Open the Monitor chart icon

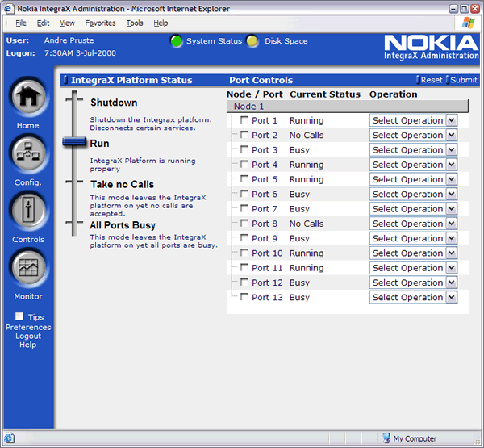pos(28,267)
